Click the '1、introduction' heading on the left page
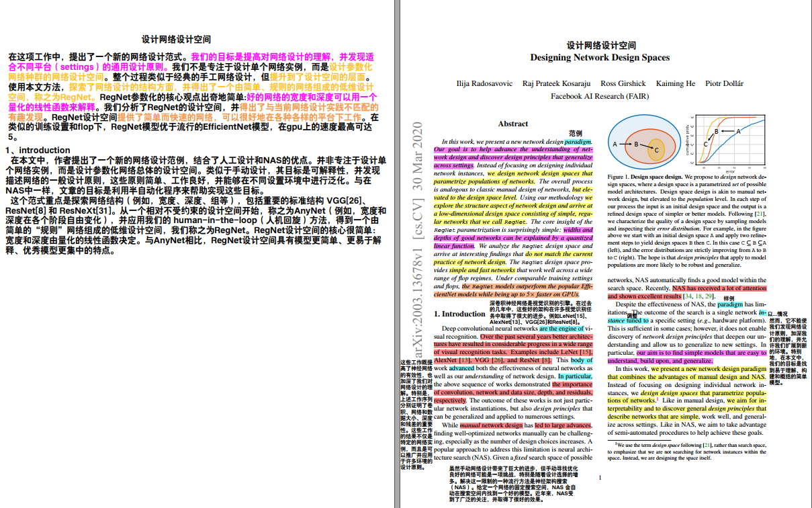The height and width of the screenshot is (508, 812). coord(37,150)
